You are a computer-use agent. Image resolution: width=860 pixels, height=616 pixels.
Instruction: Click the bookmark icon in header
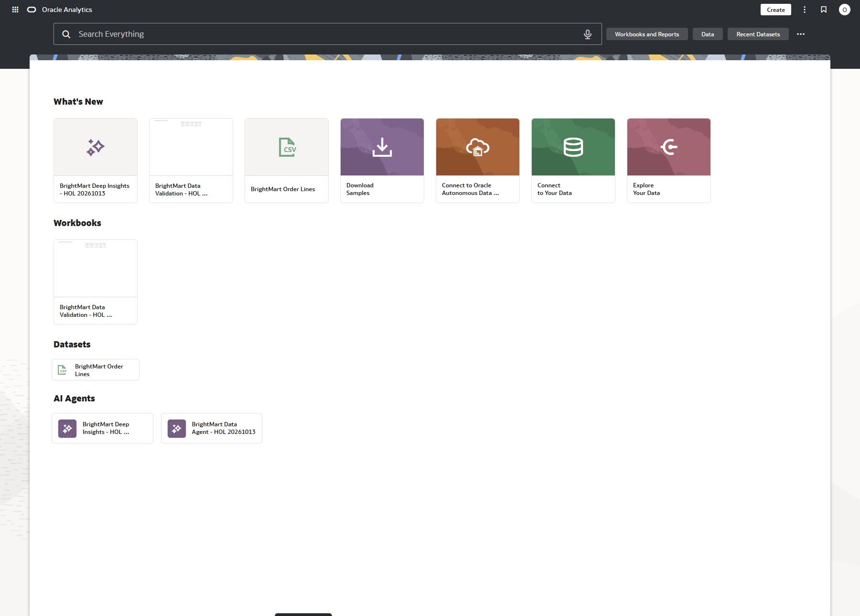824,10
